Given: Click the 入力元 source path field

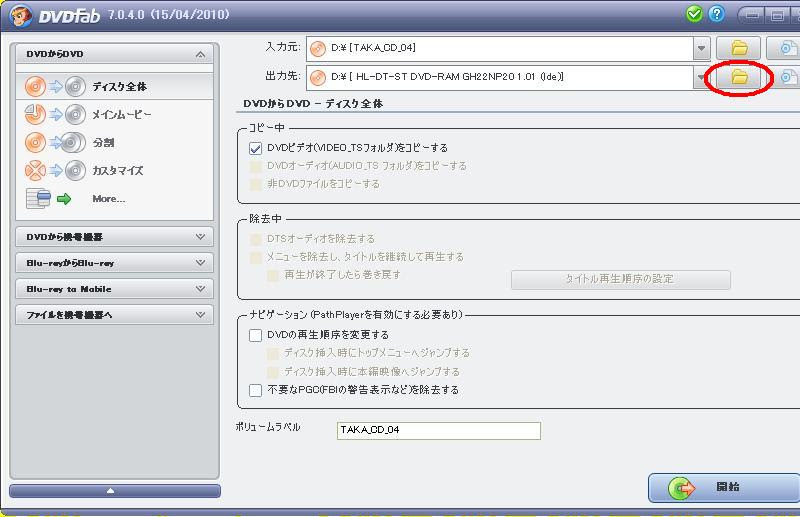Looking at the screenshot, I should [x=500, y=48].
